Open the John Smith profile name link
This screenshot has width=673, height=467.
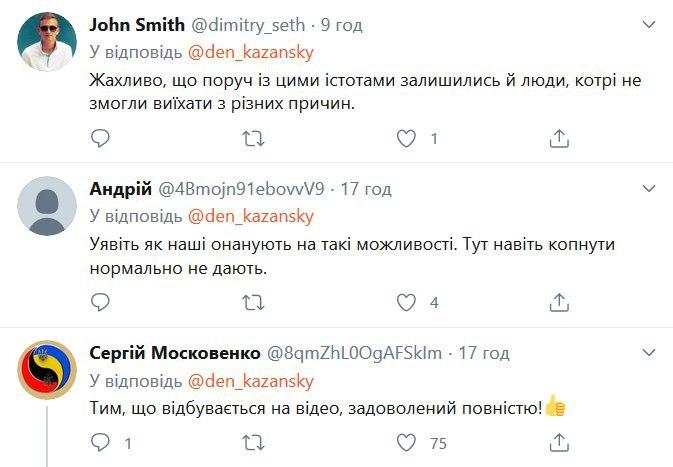tap(136, 24)
